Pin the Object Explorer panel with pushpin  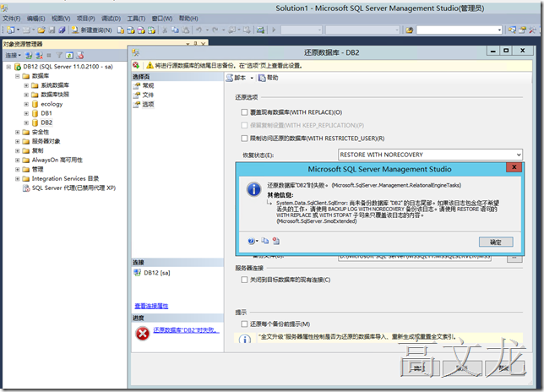195,44
